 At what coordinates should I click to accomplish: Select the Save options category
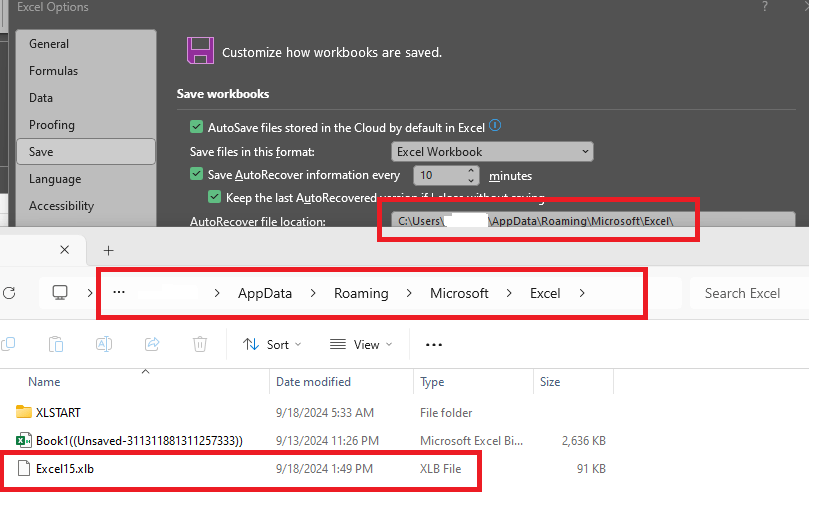[x=86, y=152]
